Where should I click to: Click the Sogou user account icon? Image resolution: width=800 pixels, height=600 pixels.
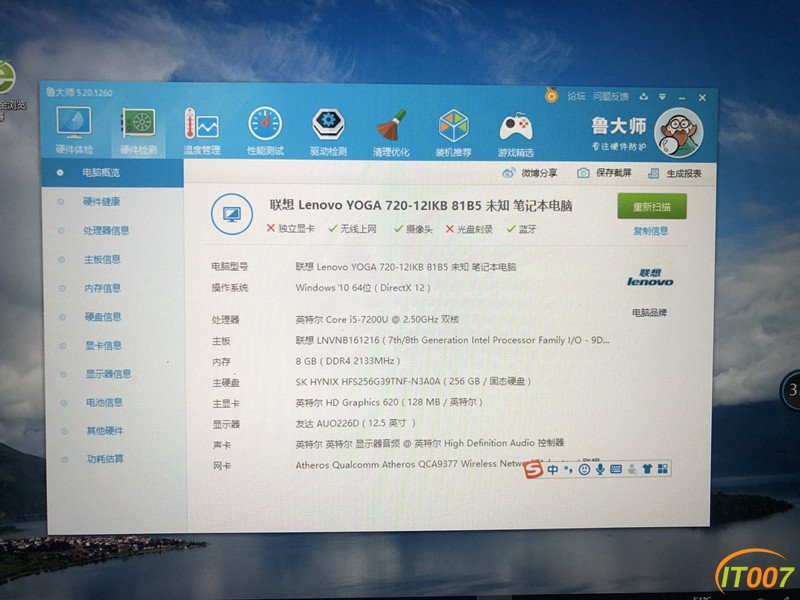click(x=632, y=469)
